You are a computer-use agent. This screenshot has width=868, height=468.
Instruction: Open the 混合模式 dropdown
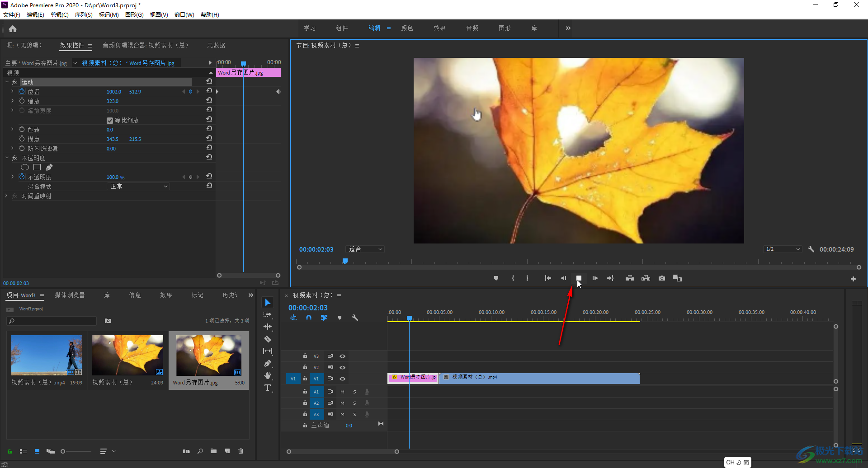[138, 187]
